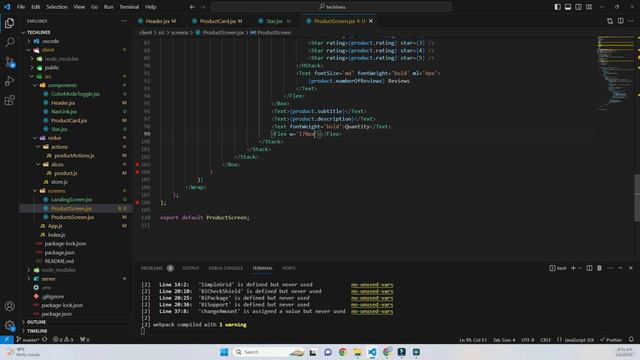This screenshot has width=640, height=360.
Task: Switch to the Debug Console tab
Action: 226,268
